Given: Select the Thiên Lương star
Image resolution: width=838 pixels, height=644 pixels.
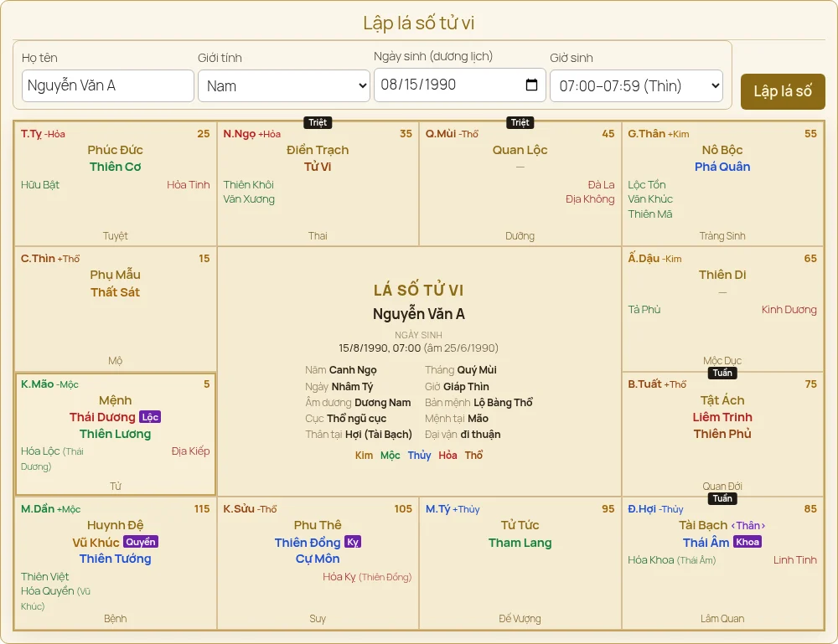Looking at the screenshot, I should click(116, 434).
